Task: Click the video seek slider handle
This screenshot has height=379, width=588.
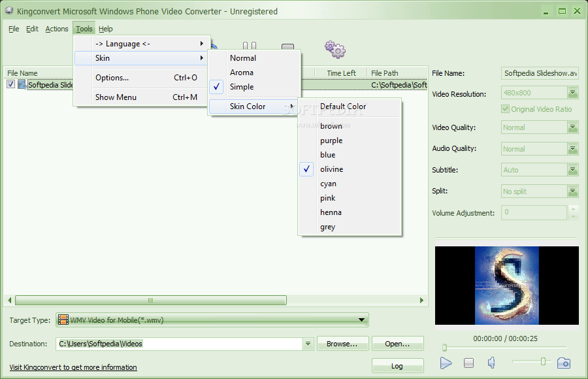Action: click(x=444, y=348)
